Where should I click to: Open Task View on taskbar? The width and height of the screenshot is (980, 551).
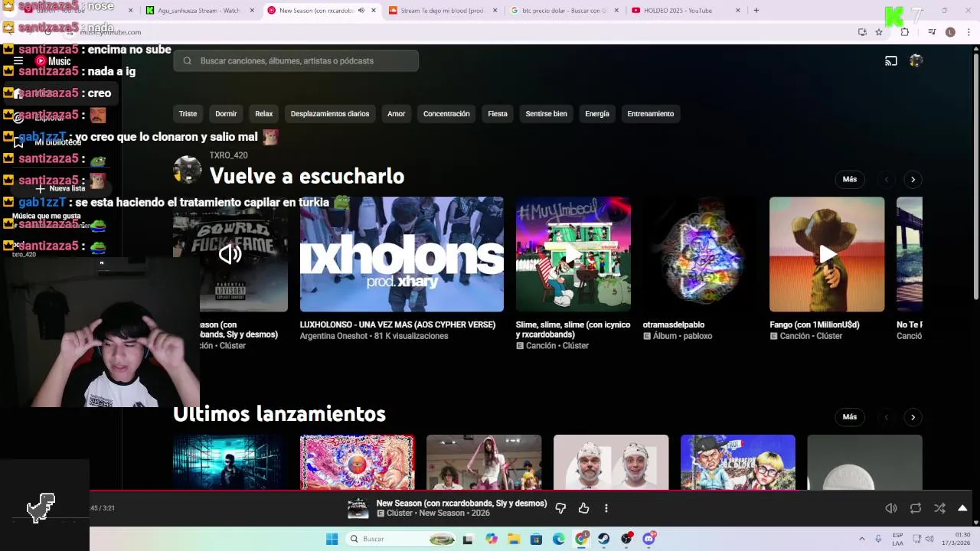click(468, 539)
